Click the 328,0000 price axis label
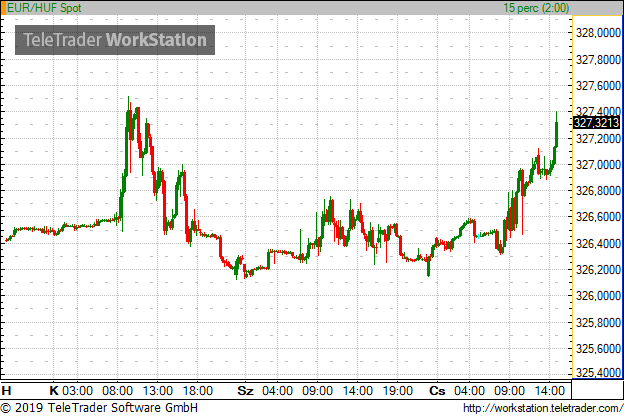Screen dimensions: 624x417 pyautogui.click(x=598, y=33)
